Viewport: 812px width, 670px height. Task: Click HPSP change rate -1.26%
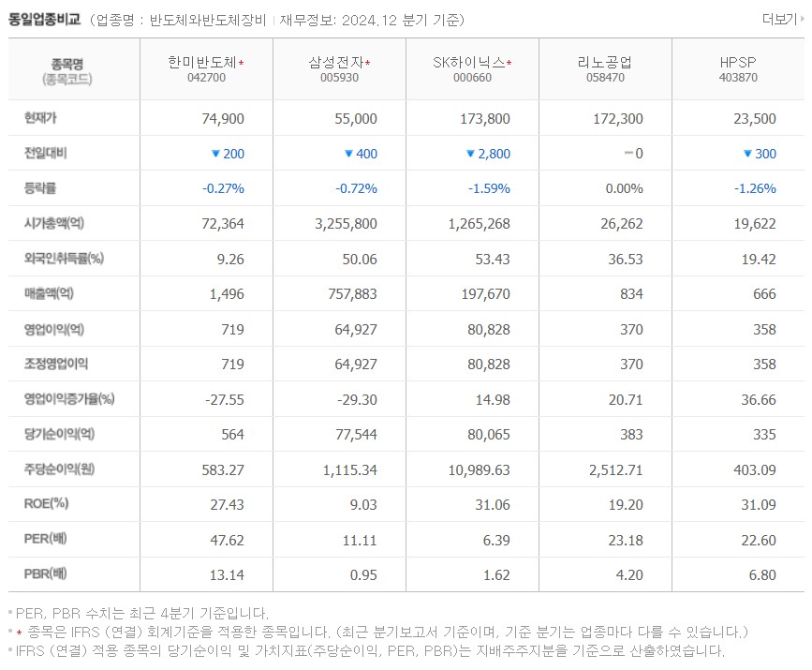pyautogui.click(x=755, y=188)
